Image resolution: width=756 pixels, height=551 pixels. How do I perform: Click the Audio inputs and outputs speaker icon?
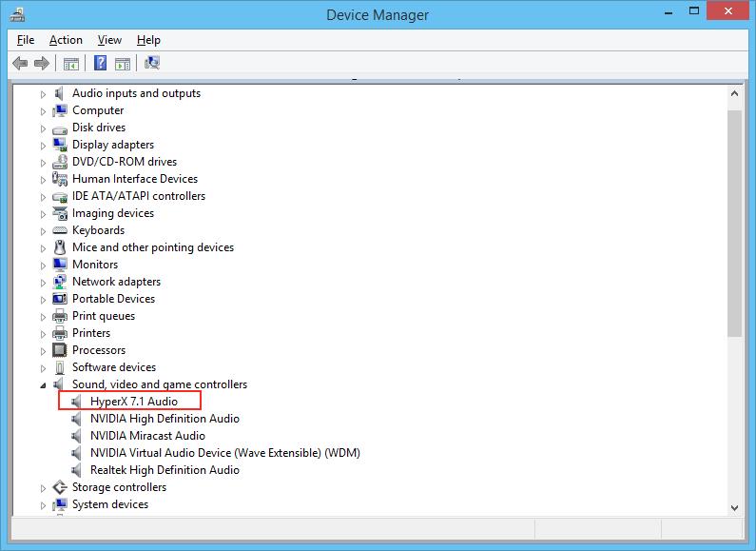(x=59, y=93)
